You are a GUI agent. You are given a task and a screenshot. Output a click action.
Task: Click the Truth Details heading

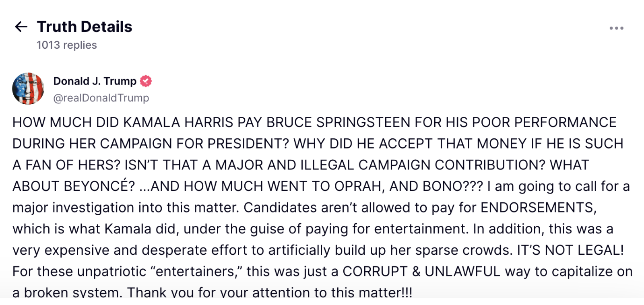(85, 27)
